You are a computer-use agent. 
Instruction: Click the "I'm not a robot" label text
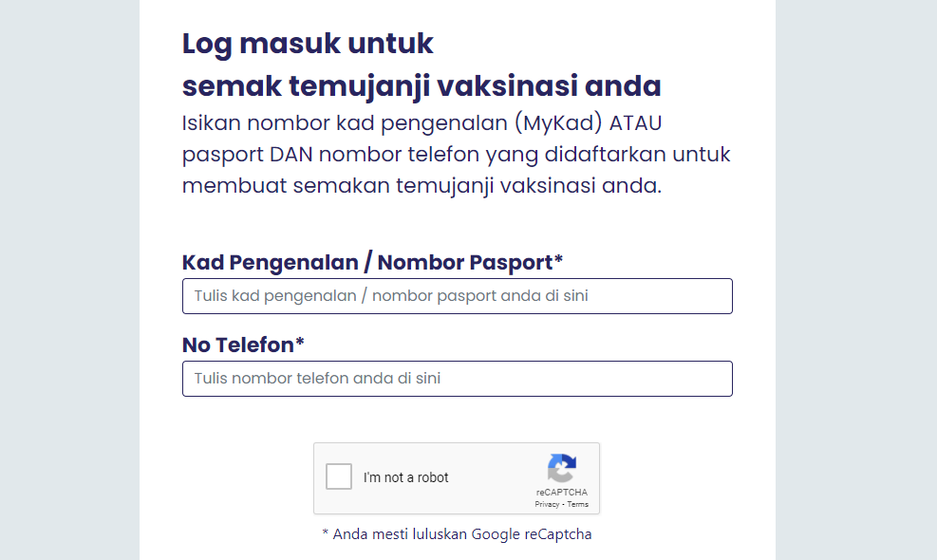pyautogui.click(x=405, y=477)
